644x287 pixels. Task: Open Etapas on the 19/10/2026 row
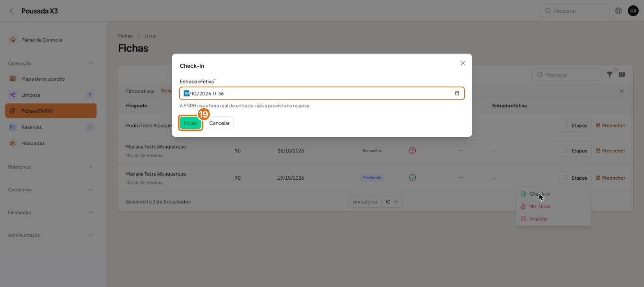[x=575, y=178]
